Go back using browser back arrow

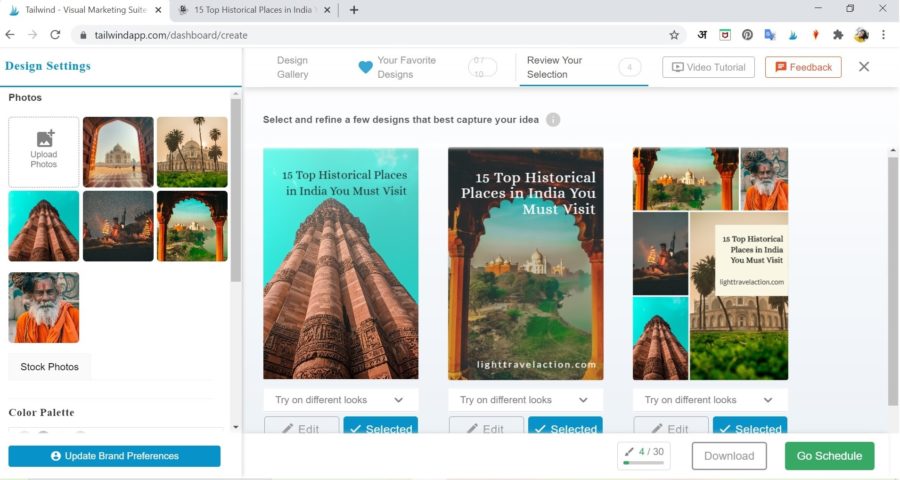click(x=10, y=35)
